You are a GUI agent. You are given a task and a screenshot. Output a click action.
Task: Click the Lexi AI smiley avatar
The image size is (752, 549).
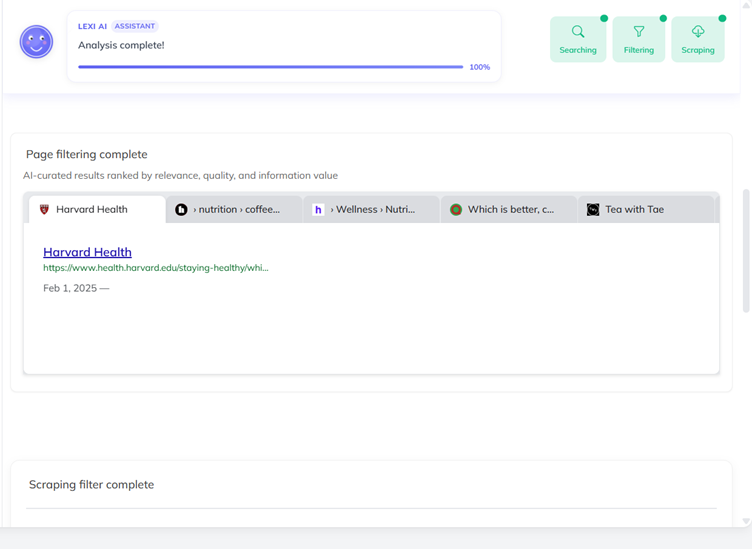click(36, 42)
